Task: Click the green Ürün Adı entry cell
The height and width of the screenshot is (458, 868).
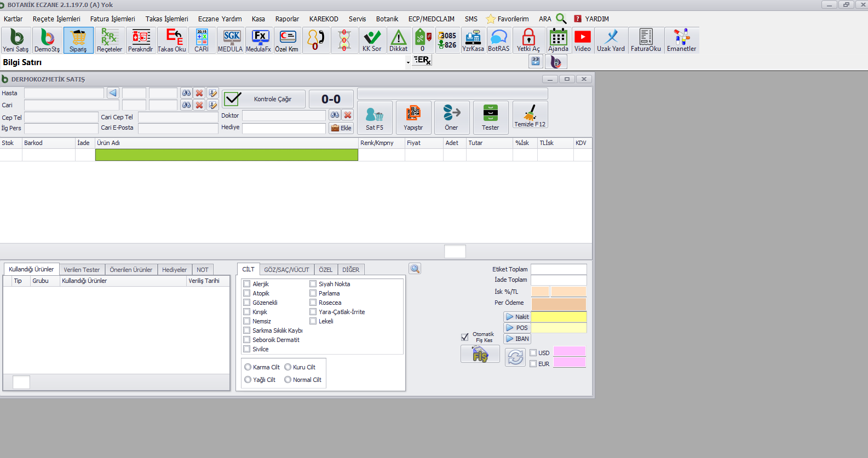Action: pos(226,155)
